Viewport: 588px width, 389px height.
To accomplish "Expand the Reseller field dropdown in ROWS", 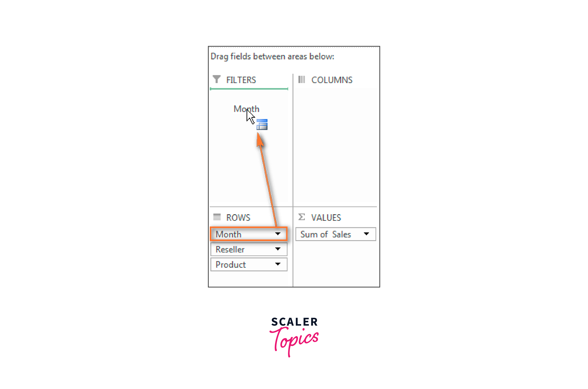I will 278,249.
